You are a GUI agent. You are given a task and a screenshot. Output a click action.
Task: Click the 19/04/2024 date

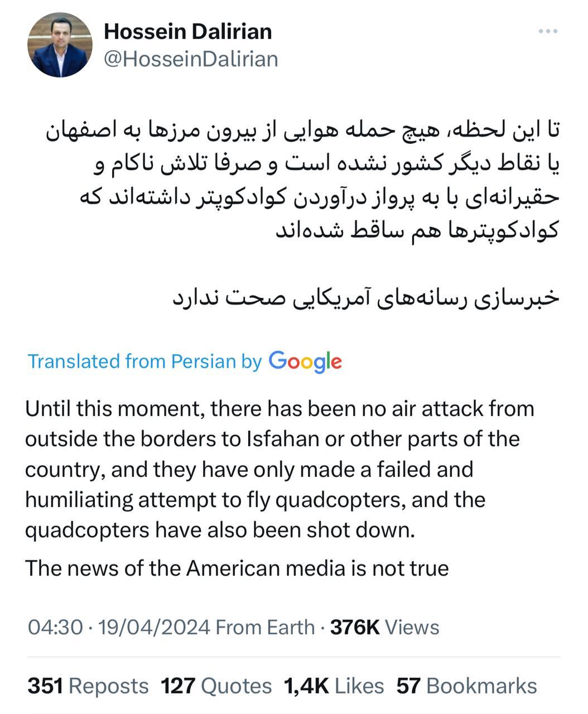[154, 628]
